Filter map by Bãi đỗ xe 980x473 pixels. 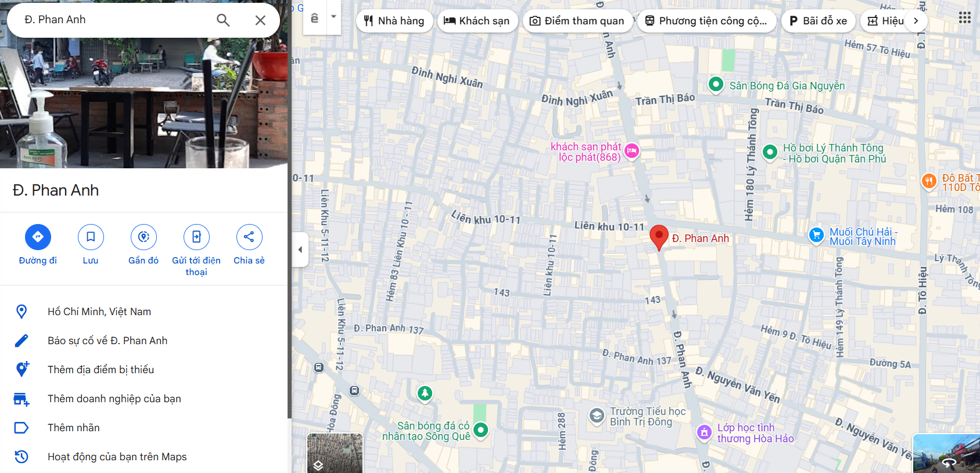pos(818,21)
